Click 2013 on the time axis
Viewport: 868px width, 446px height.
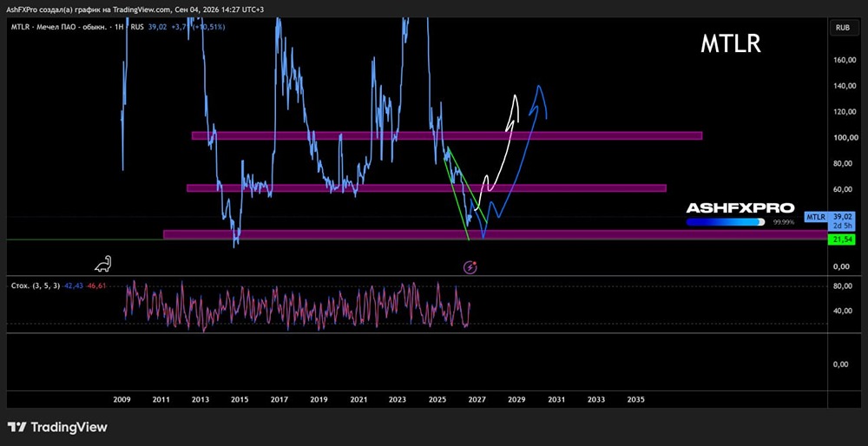201,399
